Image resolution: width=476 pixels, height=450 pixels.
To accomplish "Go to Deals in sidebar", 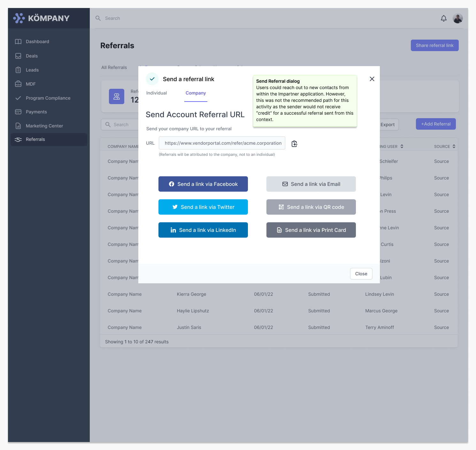I will tap(32, 56).
